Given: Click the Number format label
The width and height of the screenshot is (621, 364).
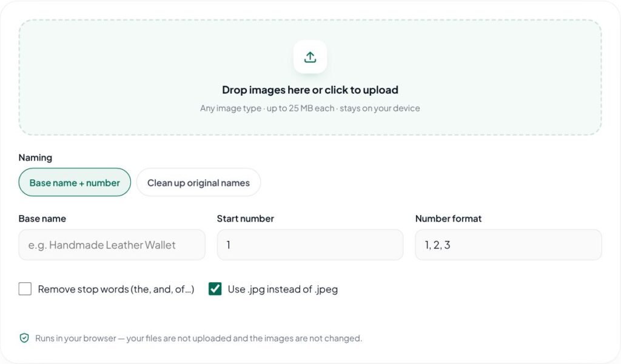Looking at the screenshot, I should click(x=448, y=219).
